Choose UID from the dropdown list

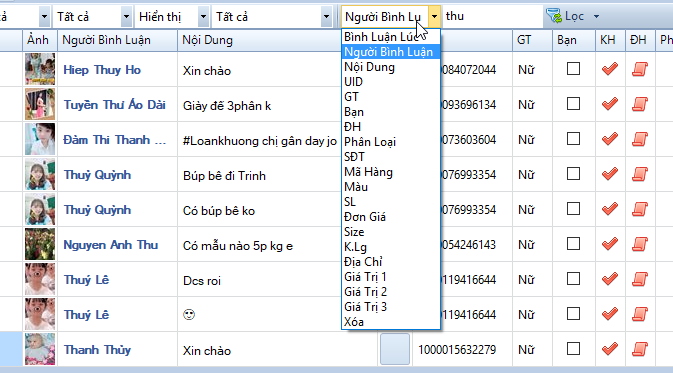391,82
